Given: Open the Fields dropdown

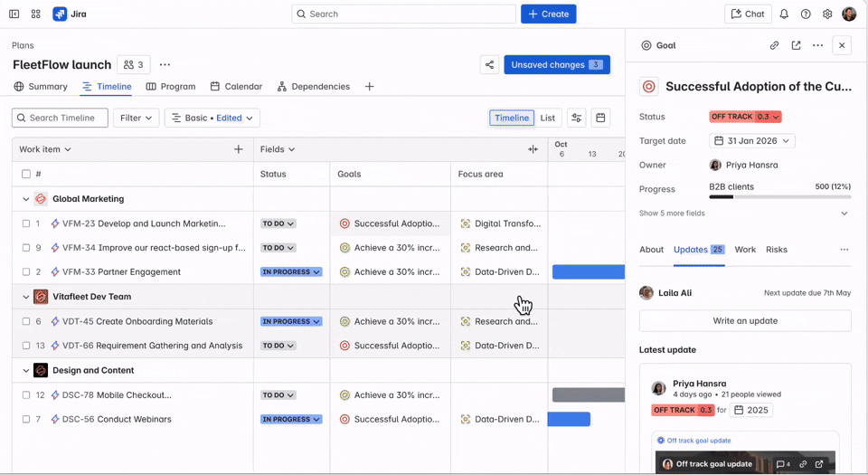Looking at the screenshot, I should 278,149.
